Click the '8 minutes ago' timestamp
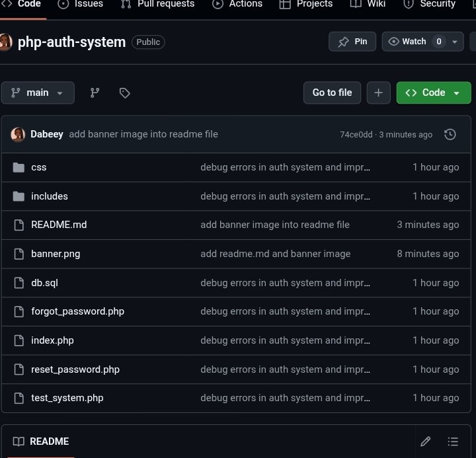Viewport: 476px width, 458px height. pos(428,254)
